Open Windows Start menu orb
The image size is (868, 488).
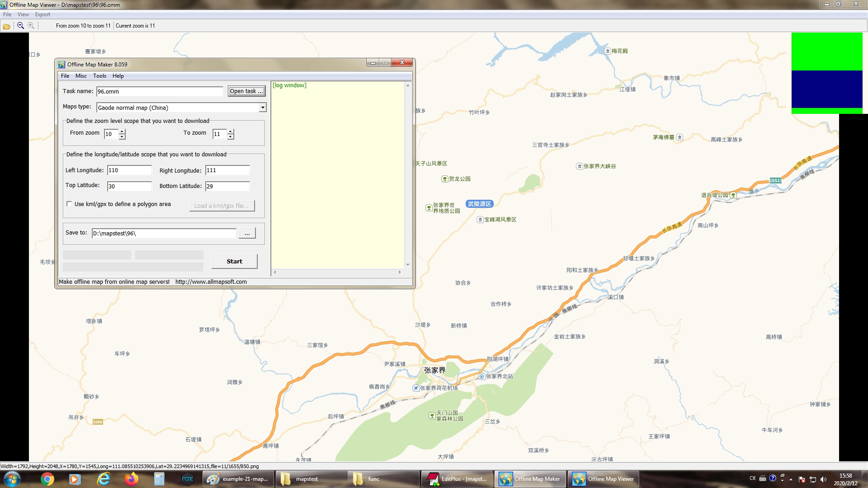(x=12, y=479)
